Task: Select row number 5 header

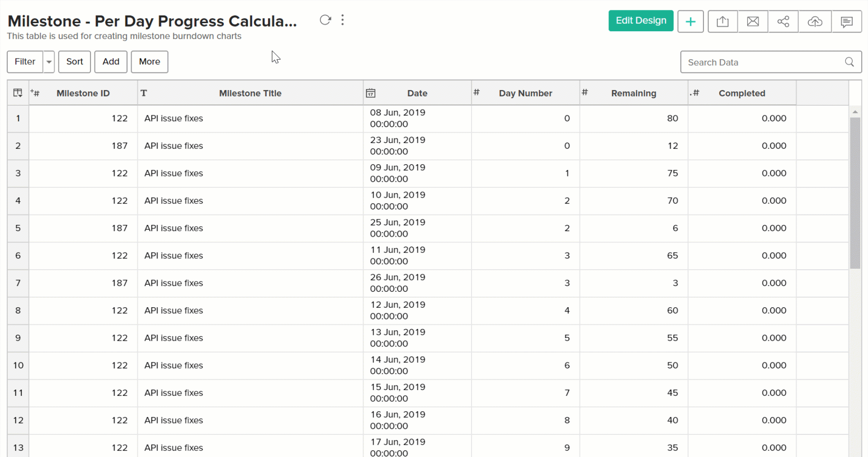Action: (18, 228)
